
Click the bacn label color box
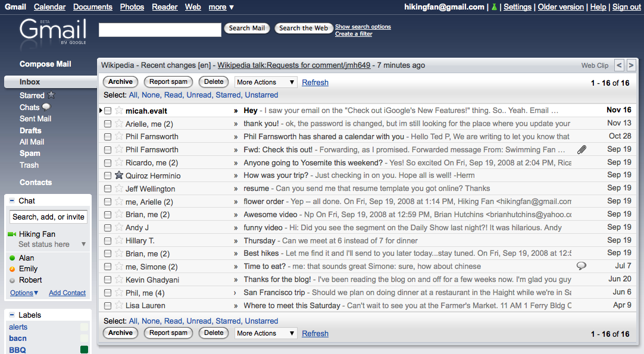84,338
